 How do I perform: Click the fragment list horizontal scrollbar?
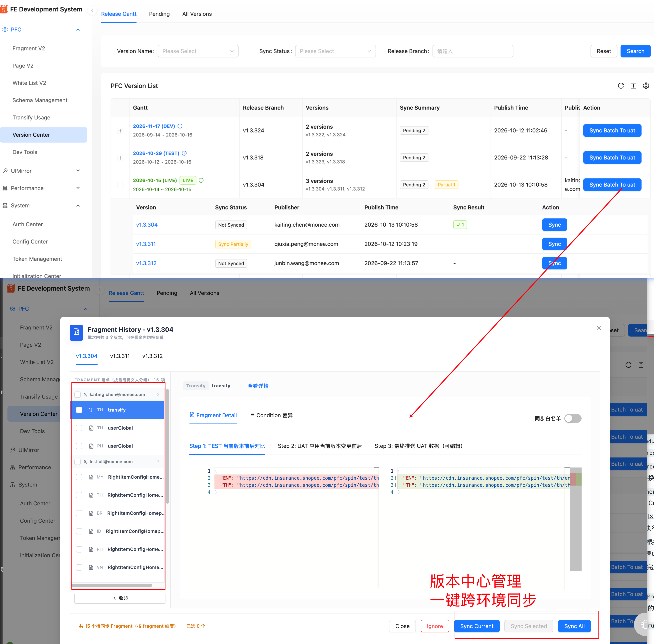pos(112,585)
